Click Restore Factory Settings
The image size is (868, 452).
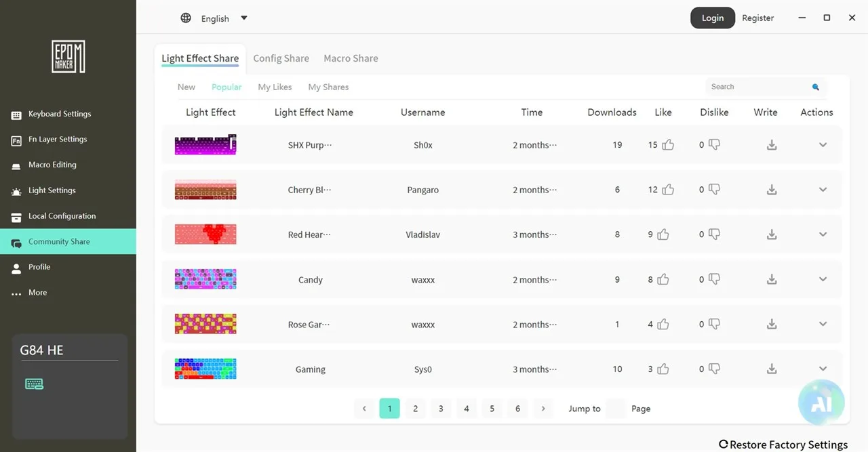click(783, 445)
